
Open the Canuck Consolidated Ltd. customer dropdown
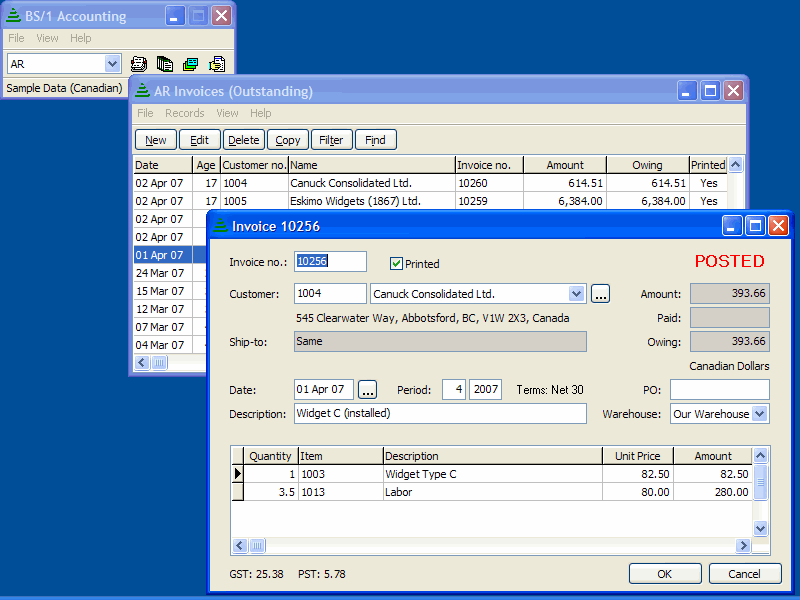coord(576,294)
